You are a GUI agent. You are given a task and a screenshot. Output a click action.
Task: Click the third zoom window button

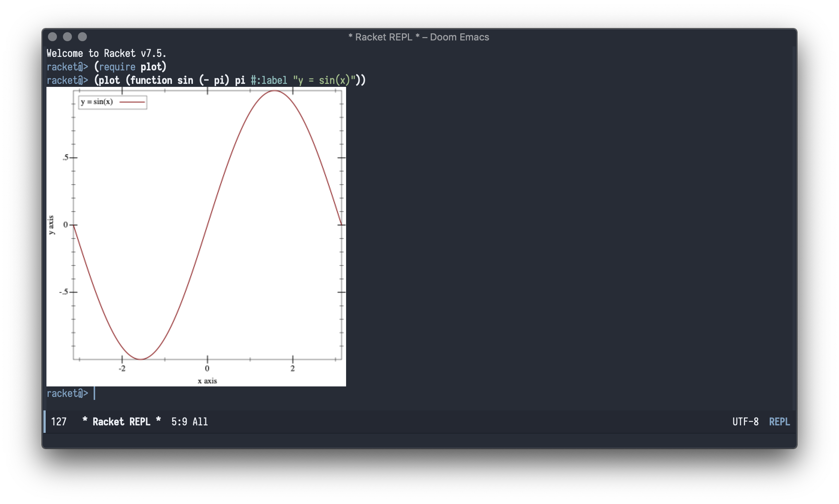click(x=82, y=37)
